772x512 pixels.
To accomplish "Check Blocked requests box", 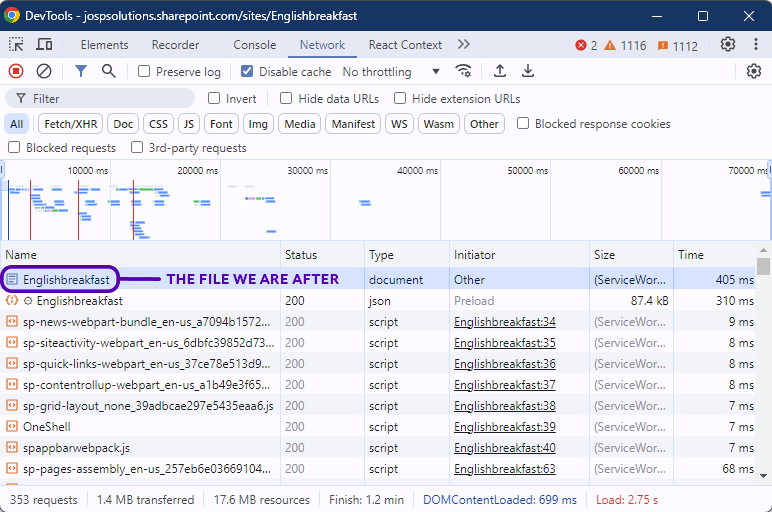I will [14, 147].
